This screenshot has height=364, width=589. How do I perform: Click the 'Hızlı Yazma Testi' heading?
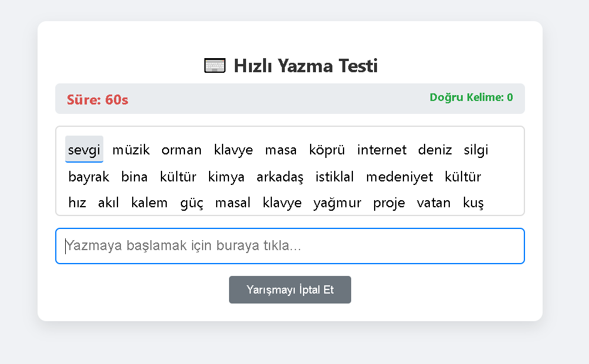[x=305, y=66]
